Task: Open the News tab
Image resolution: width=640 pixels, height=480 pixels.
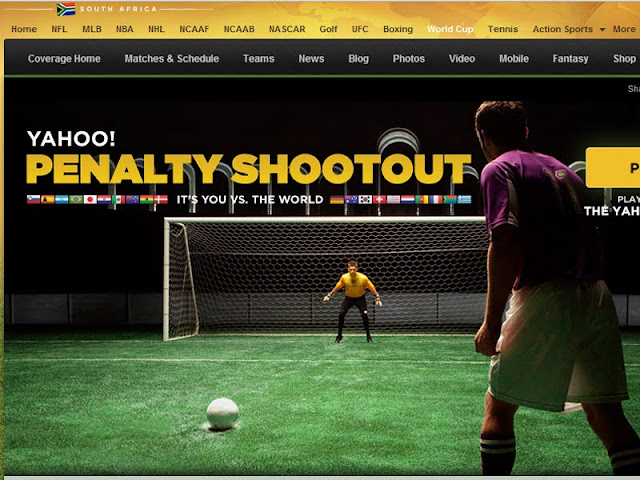Action: pos(311,59)
